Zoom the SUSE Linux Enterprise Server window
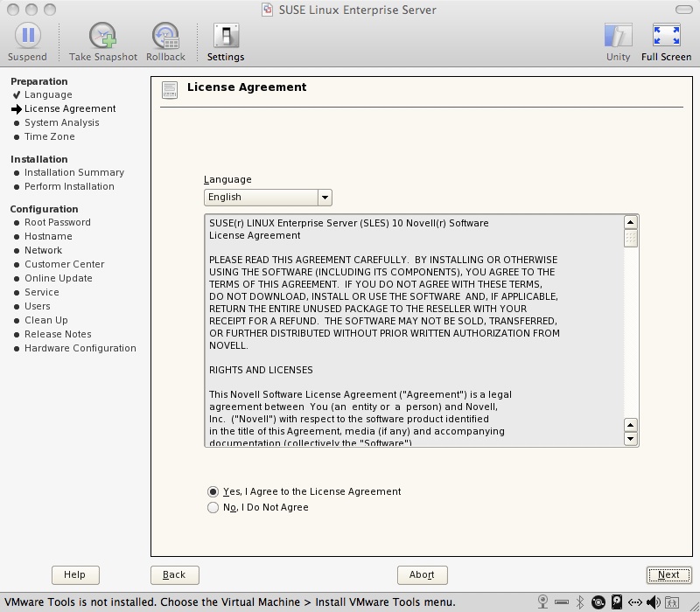This screenshot has width=700, height=612. point(50,10)
